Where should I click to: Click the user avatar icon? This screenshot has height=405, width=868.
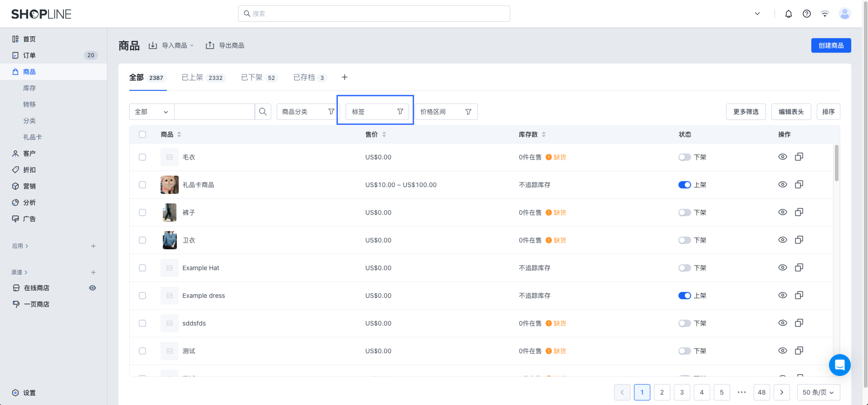coord(844,14)
